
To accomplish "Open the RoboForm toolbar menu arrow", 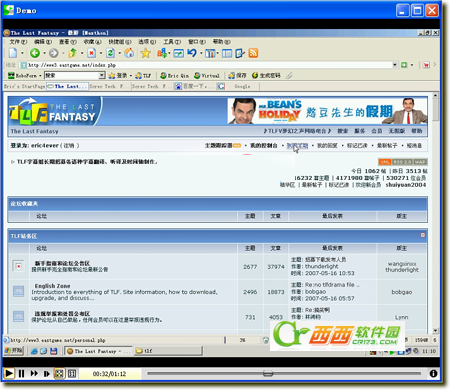I will click(x=40, y=76).
